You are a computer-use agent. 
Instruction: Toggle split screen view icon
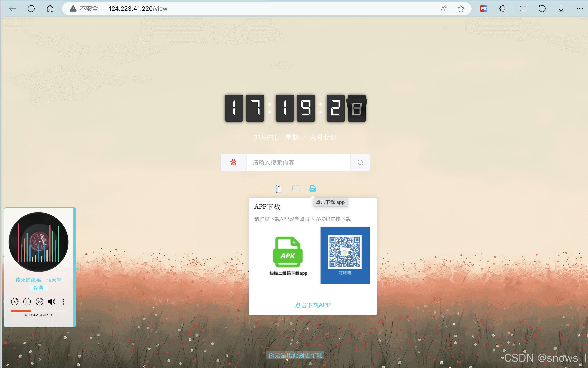[523, 9]
